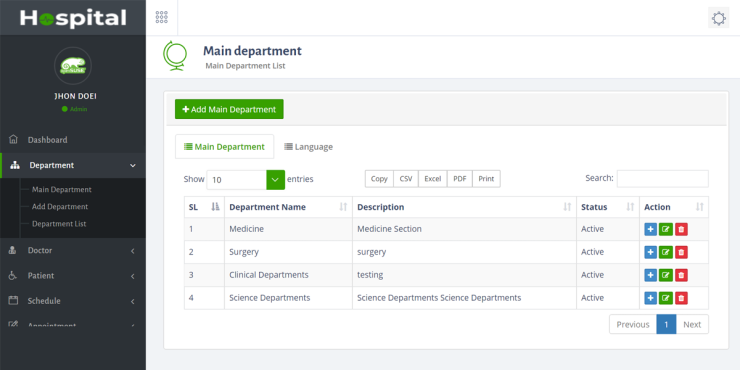
Task: Focus the Search input field
Action: (663, 179)
